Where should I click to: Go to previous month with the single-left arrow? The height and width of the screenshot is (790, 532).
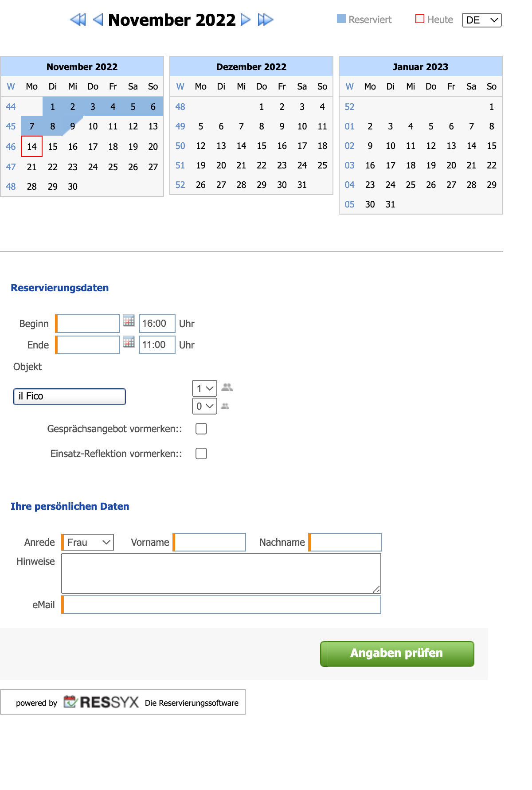(98, 20)
